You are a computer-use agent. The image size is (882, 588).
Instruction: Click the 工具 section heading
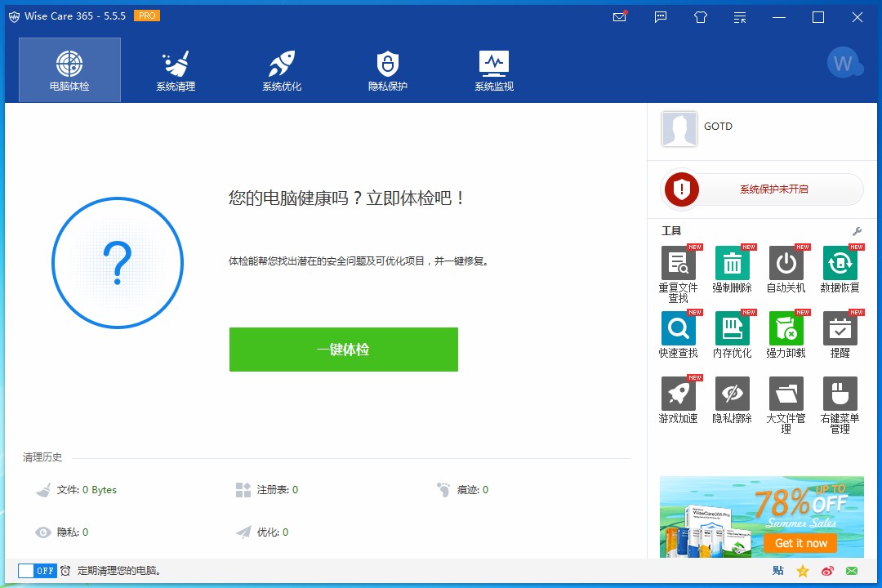[671, 230]
